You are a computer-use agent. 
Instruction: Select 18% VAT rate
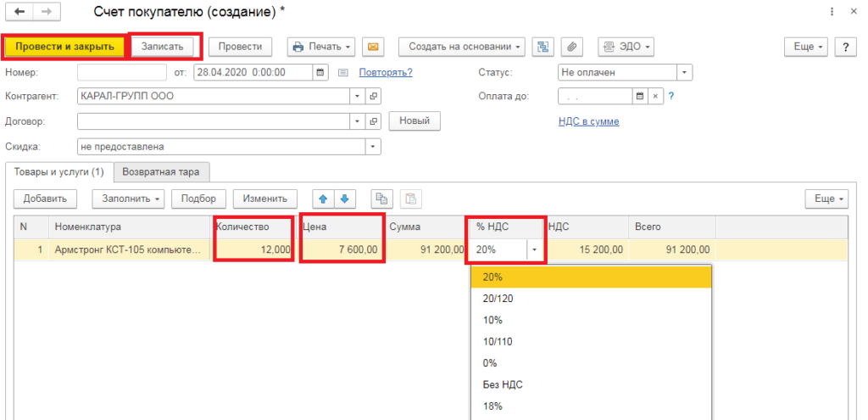(x=591, y=406)
